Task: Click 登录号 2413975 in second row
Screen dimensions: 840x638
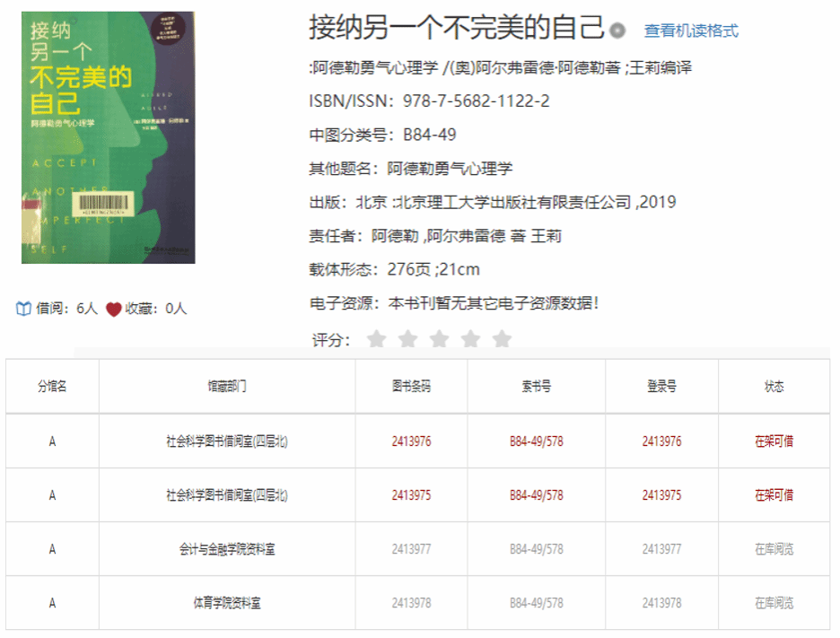Action: [x=661, y=494]
